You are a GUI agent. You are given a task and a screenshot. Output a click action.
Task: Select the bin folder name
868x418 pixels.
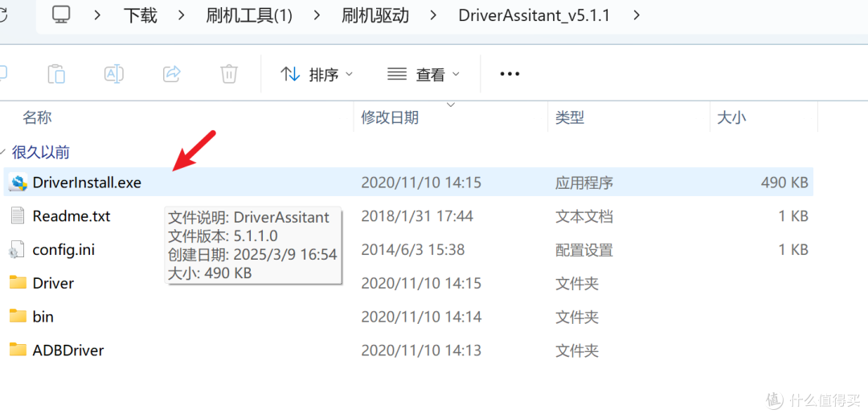point(43,317)
